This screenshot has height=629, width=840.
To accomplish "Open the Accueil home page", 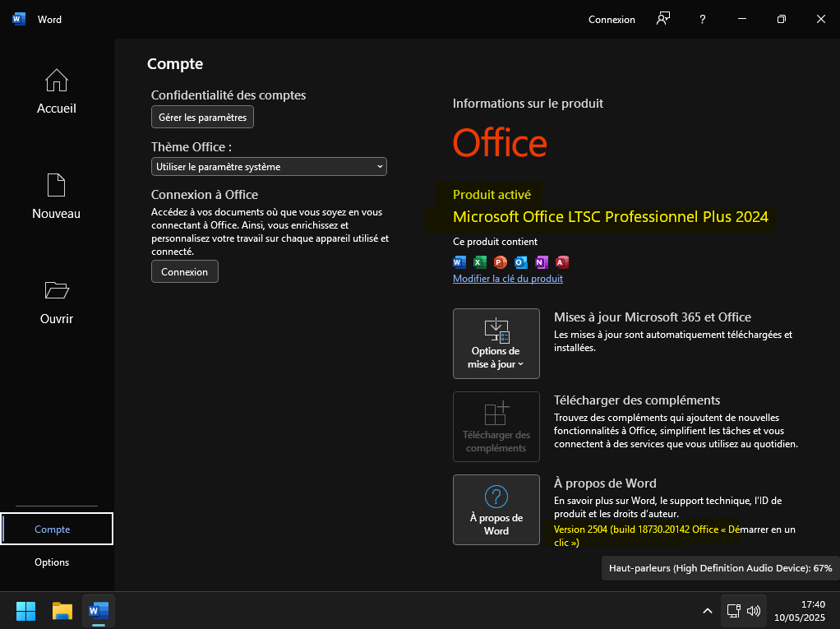I will click(x=56, y=91).
